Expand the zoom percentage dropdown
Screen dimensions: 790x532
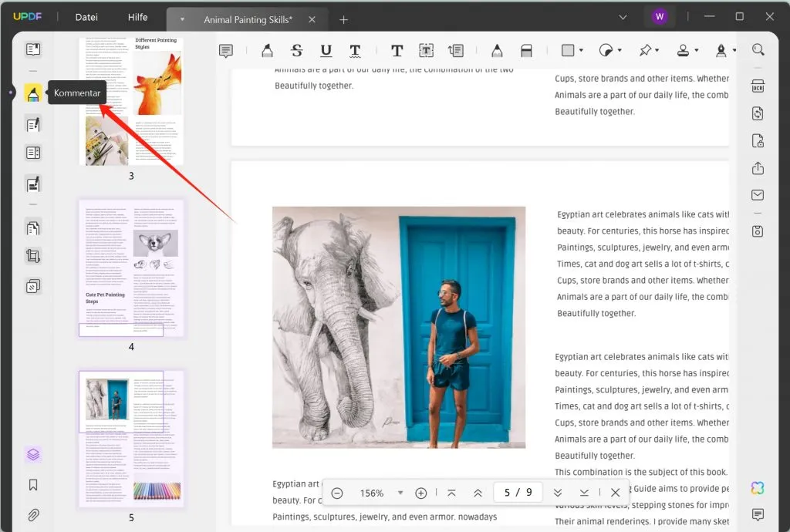click(400, 493)
